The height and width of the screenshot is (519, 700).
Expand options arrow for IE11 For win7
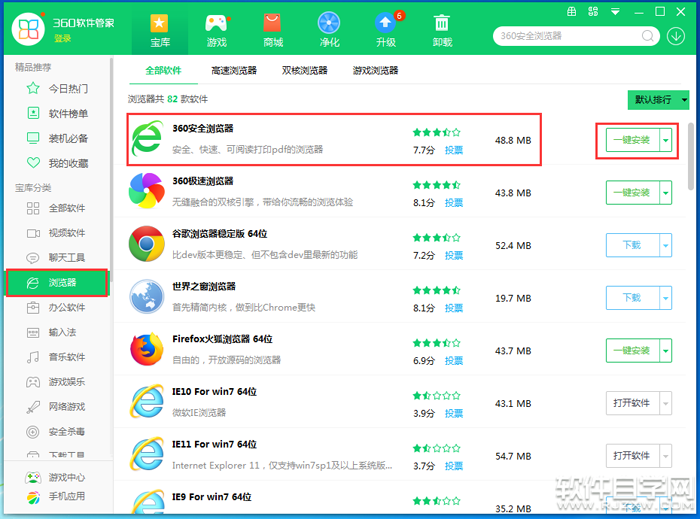666,456
